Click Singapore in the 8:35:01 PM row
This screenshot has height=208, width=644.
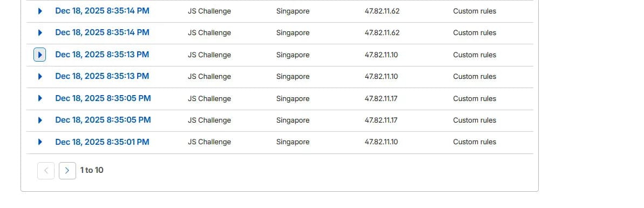coord(293,142)
